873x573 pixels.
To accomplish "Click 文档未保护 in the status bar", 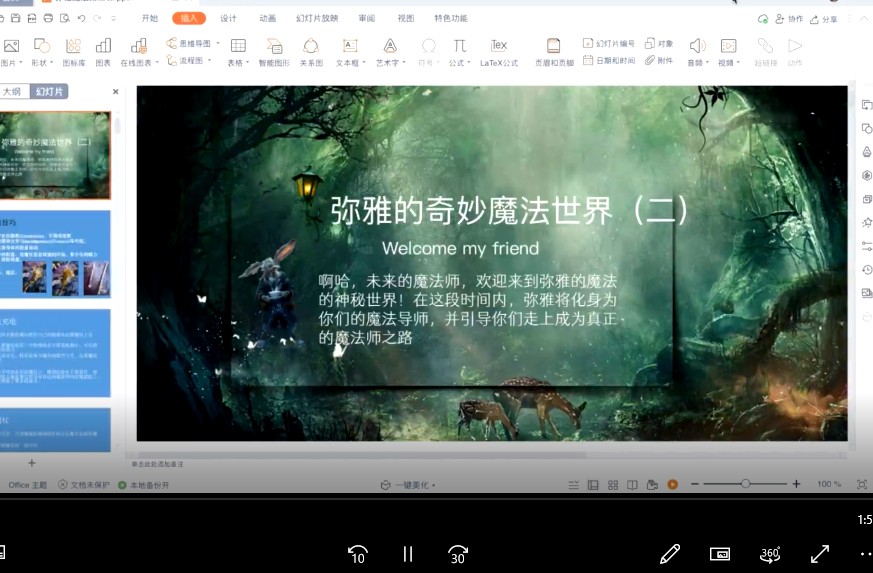I will coord(84,485).
